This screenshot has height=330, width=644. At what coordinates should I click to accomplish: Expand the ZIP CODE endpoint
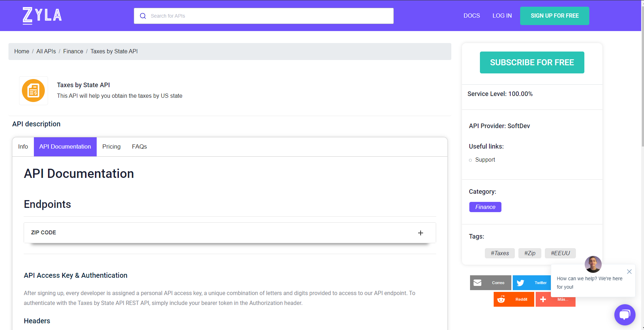point(420,233)
